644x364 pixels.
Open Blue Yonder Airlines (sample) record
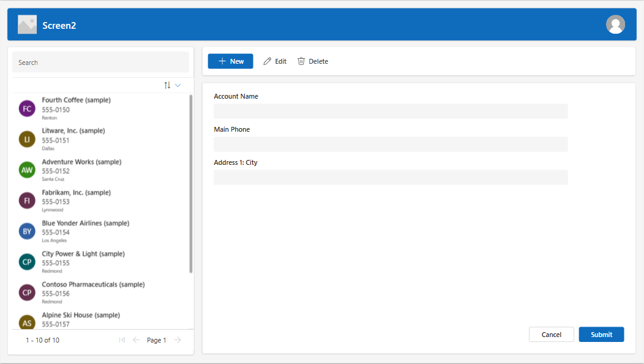tap(86, 223)
